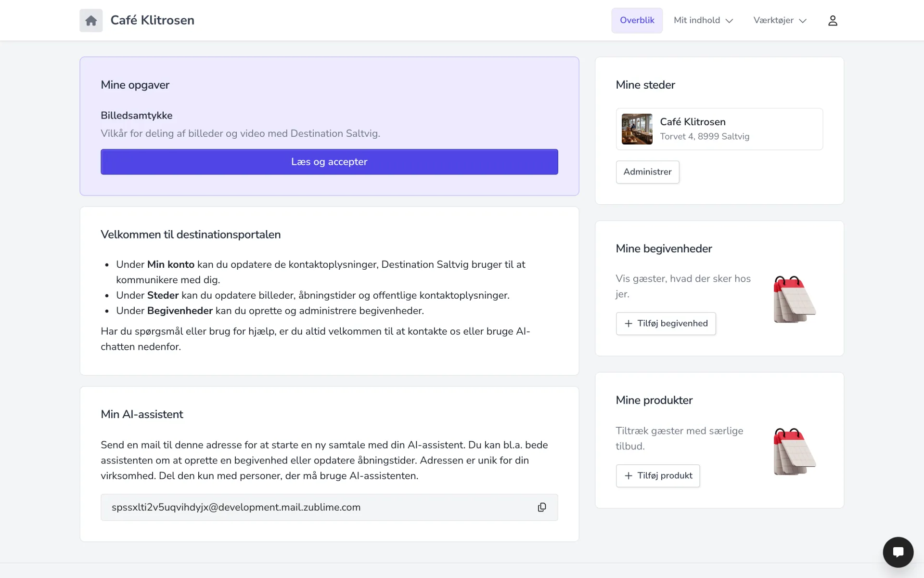Expand the Værktøjer menu
Viewport: 924px width, 578px height.
tap(780, 20)
